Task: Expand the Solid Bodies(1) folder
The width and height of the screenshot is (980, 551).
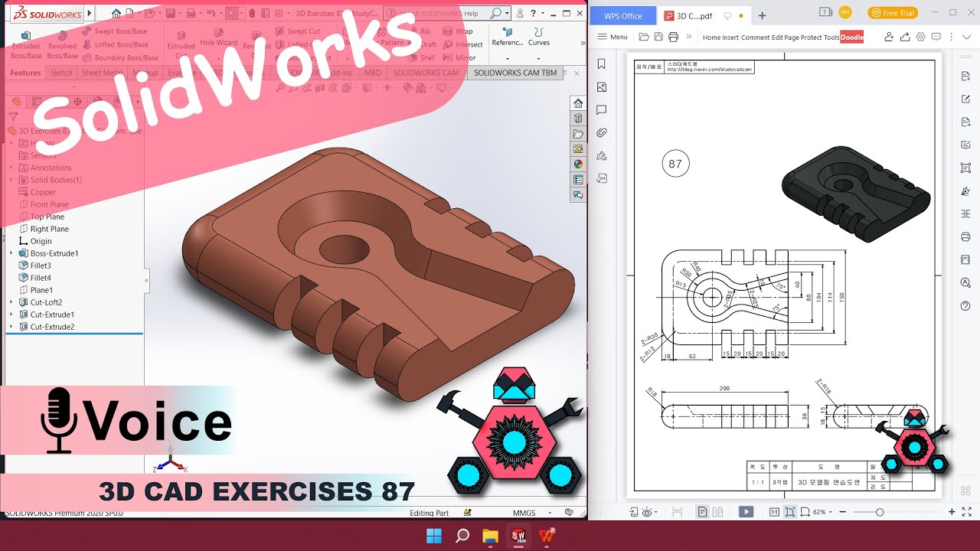Action: tap(11, 180)
